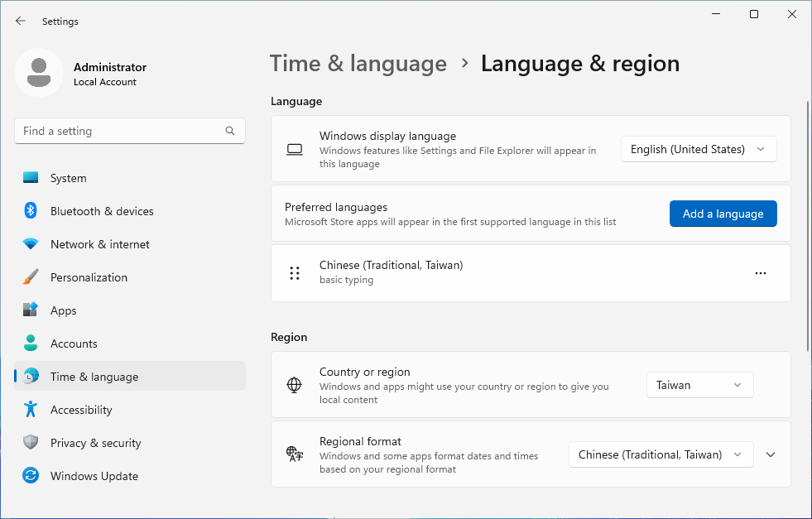Open Bluetooth & devices settings
Screen dimensions: 812x519
[x=129, y=211]
